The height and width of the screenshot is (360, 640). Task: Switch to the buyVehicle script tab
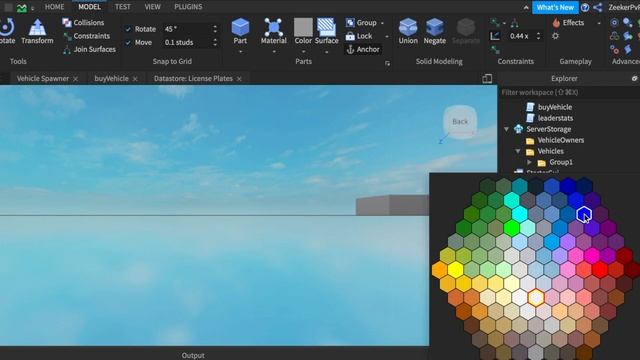111,78
